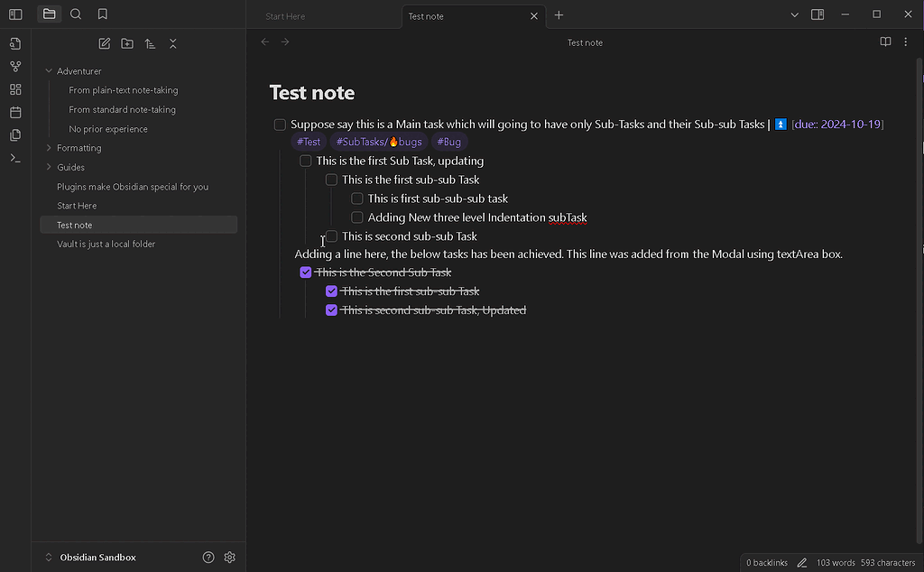This screenshot has height=572, width=924.
Task: Open the graph view from the ribbon
Action: [x=15, y=66]
